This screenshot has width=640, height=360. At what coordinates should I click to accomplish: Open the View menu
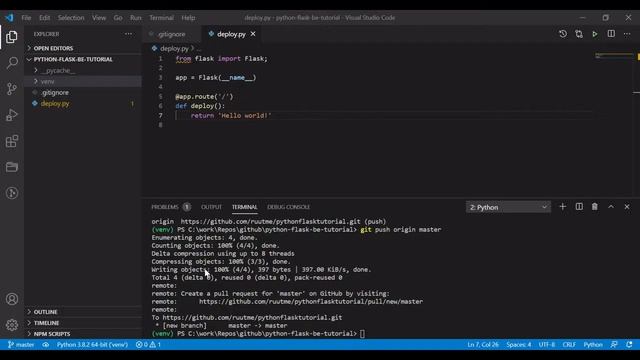click(99, 18)
